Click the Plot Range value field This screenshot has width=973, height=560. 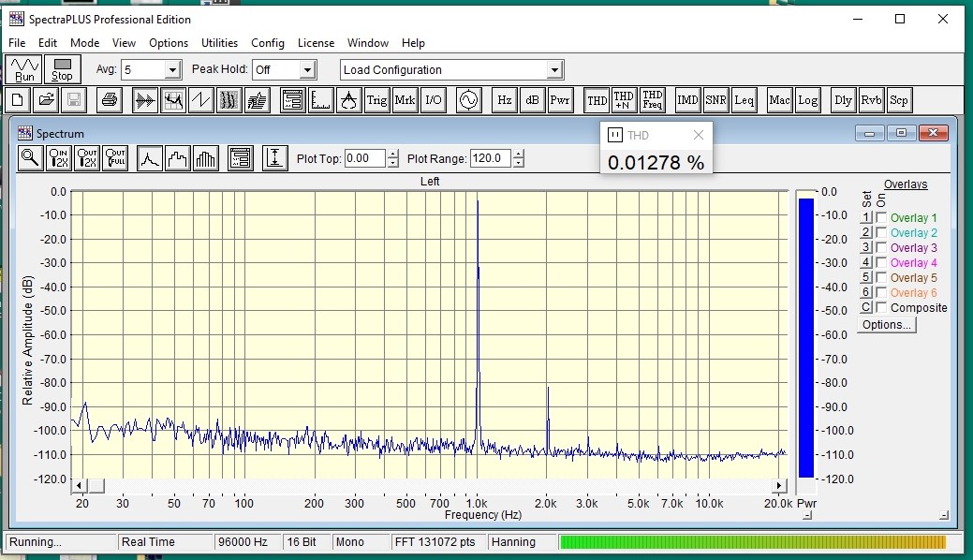pyautogui.click(x=490, y=158)
